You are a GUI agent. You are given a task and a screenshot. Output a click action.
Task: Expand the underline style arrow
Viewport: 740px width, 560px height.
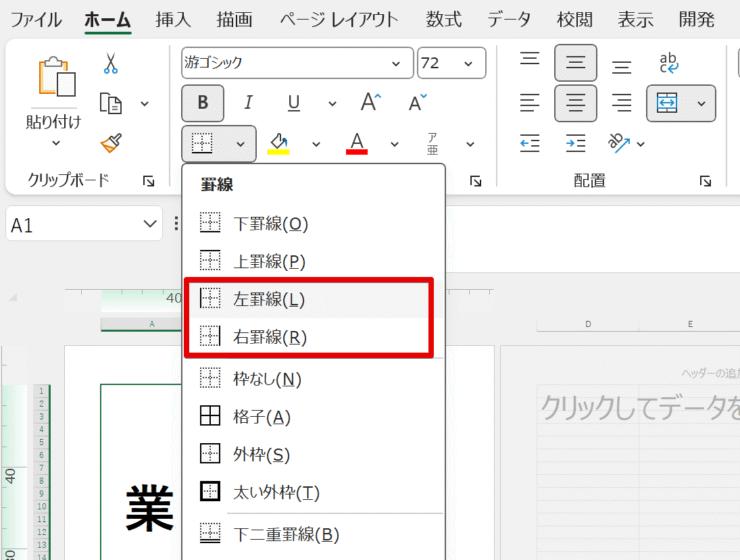(x=332, y=103)
